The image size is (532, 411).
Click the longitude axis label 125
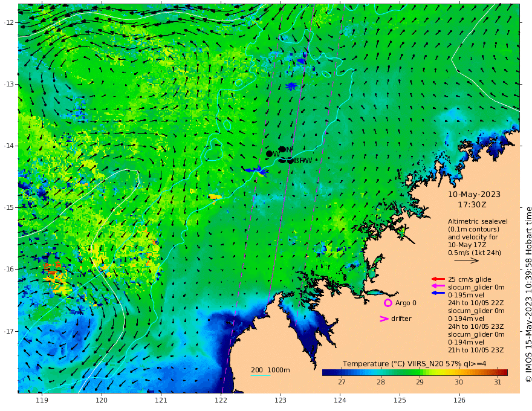tap(400, 400)
